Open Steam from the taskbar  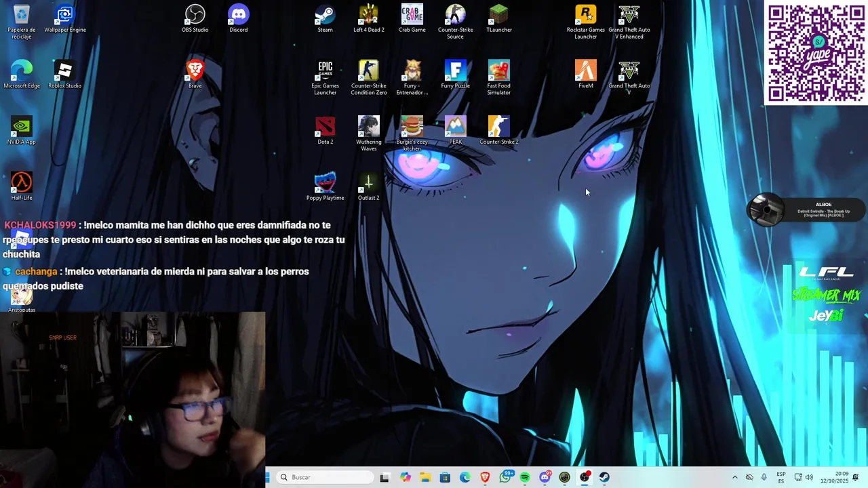[x=604, y=477]
